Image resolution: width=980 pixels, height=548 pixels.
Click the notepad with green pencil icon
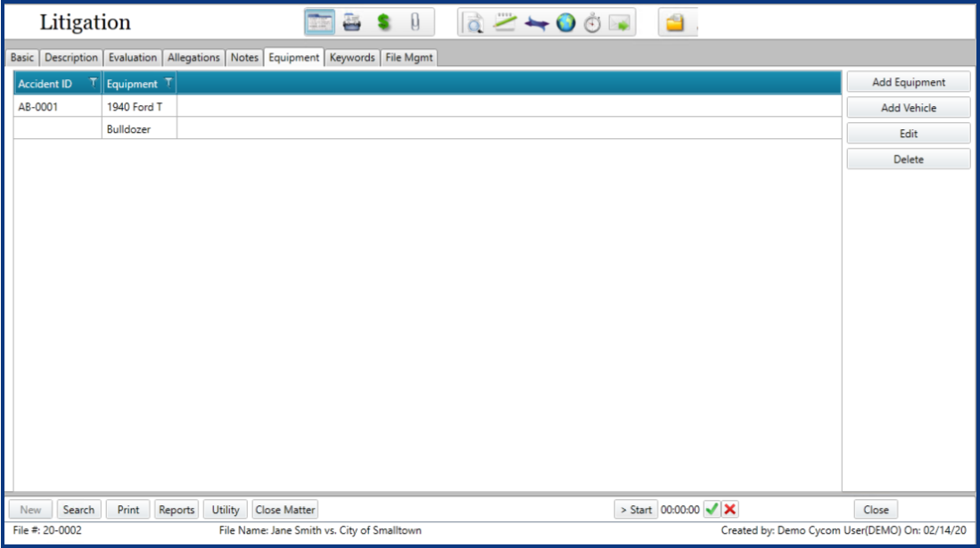point(505,23)
